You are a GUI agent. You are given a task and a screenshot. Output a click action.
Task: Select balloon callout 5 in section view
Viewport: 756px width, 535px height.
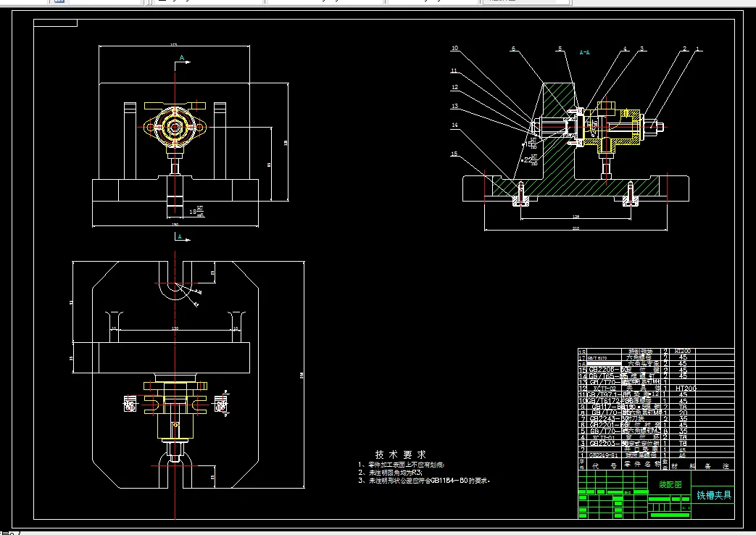[560, 49]
